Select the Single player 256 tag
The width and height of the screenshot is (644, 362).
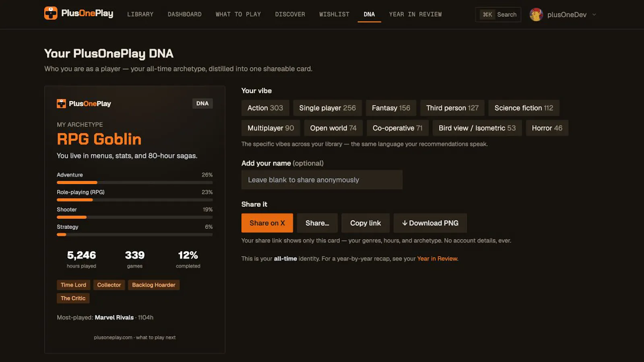click(327, 108)
